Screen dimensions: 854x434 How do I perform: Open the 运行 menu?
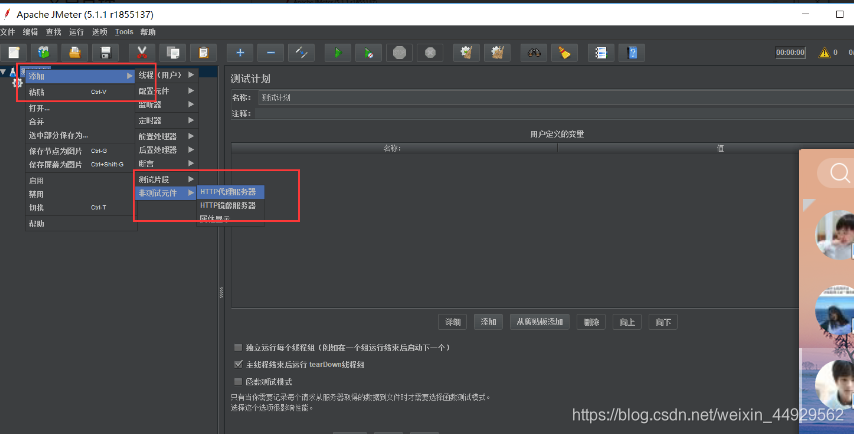pyautogui.click(x=76, y=32)
